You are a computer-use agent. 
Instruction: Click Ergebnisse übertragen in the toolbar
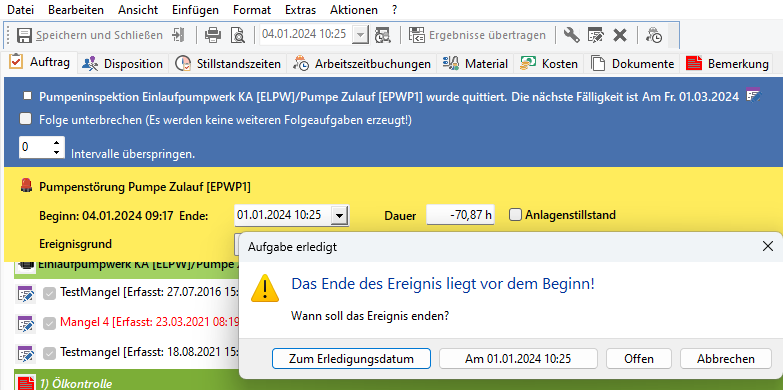tap(477, 35)
